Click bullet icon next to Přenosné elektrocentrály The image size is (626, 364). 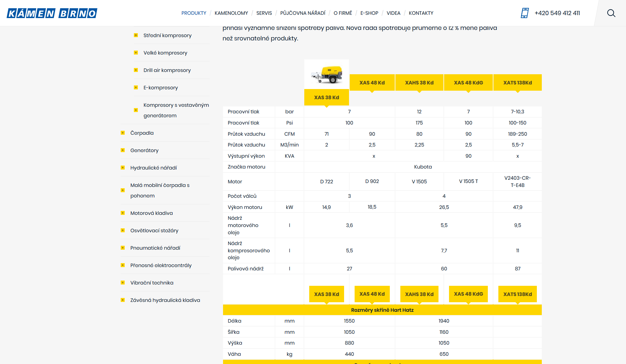[x=123, y=265]
